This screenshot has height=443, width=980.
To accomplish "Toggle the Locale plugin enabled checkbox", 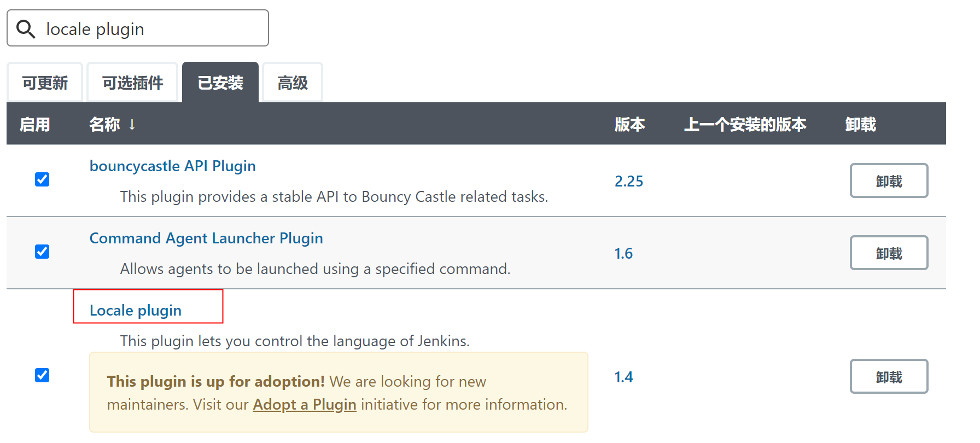I will 42,375.
